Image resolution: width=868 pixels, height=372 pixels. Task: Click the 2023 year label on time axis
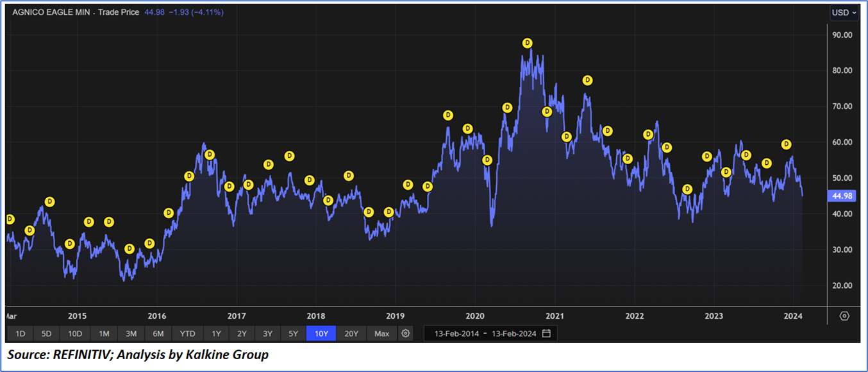click(x=714, y=316)
